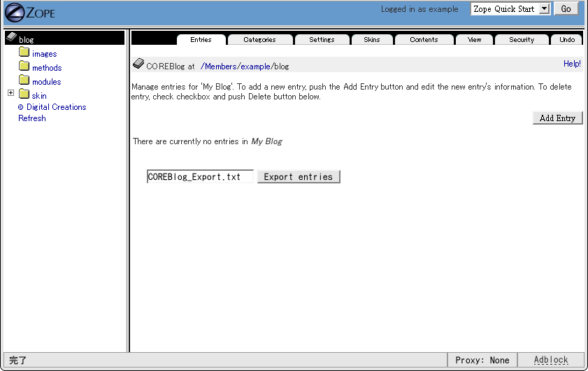Switch to the Categories tab
Screen dimensions: 588x371
pos(259,40)
